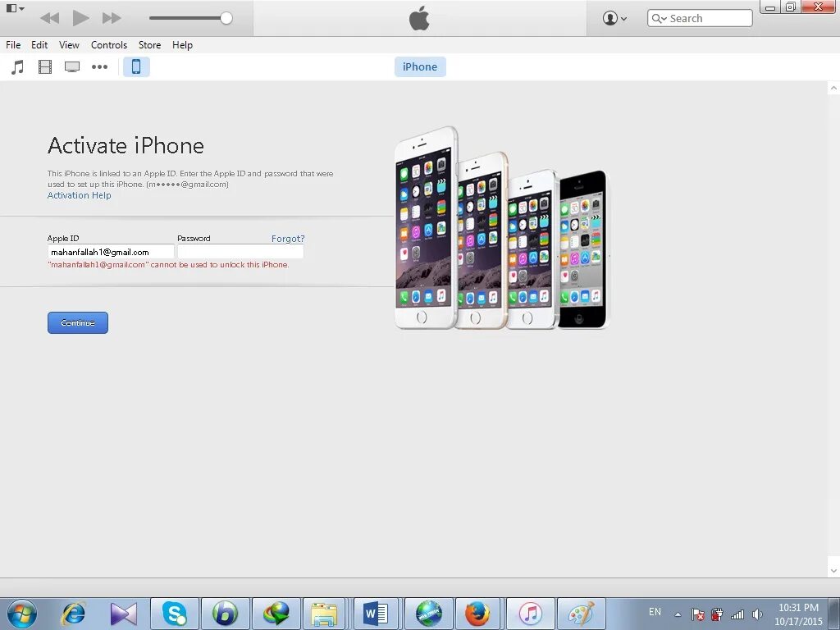This screenshot has height=630, width=840.
Task: Open Paint from taskbar
Action: pos(582,614)
